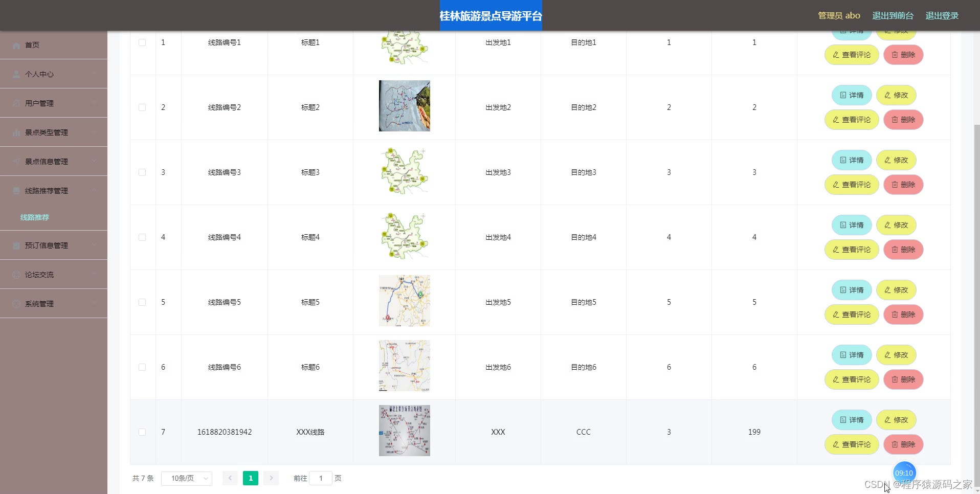Open 论坛交流 in the sidebar

[x=54, y=275]
